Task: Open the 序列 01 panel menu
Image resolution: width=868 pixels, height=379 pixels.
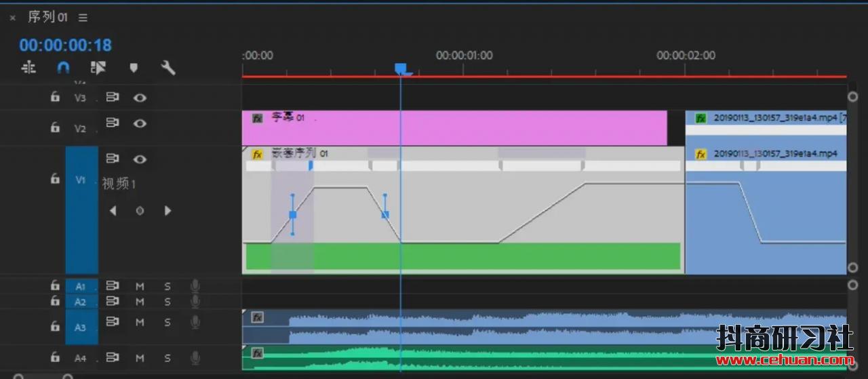Action: [x=83, y=18]
